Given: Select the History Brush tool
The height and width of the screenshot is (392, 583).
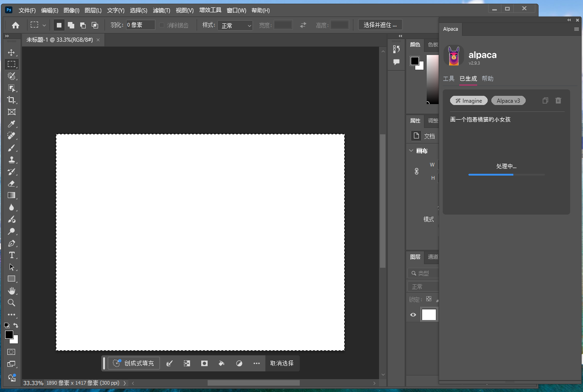Looking at the screenshot, I should pos(11,171).
